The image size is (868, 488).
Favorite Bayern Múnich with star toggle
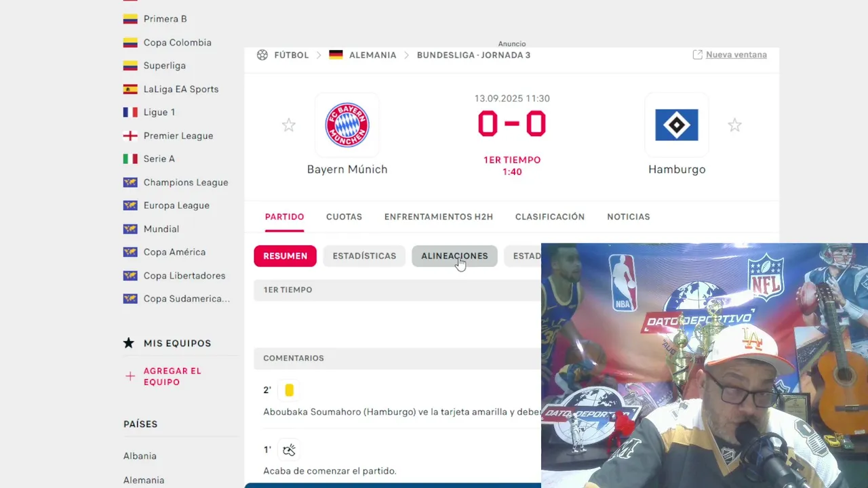click(289, 125)
